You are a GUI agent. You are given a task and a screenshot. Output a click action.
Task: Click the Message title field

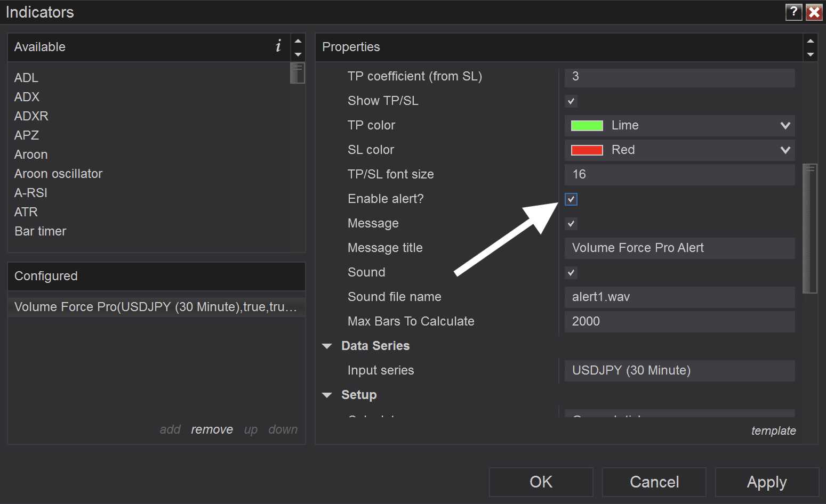679,248
